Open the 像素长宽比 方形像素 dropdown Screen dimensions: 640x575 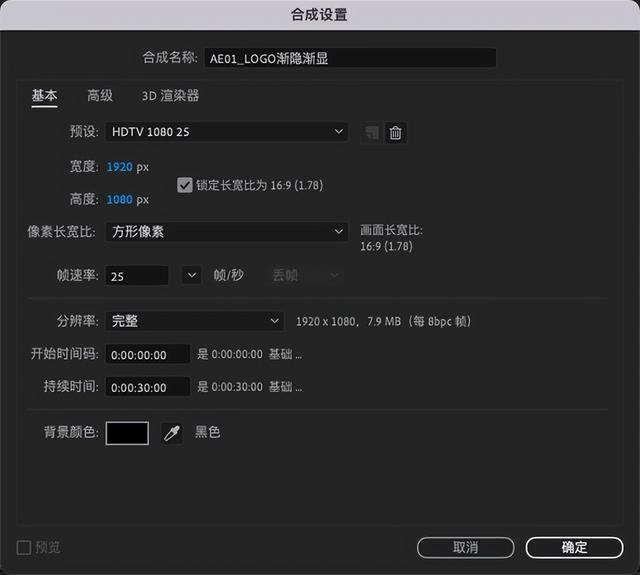pyautogui.click(x=227, y=232)
